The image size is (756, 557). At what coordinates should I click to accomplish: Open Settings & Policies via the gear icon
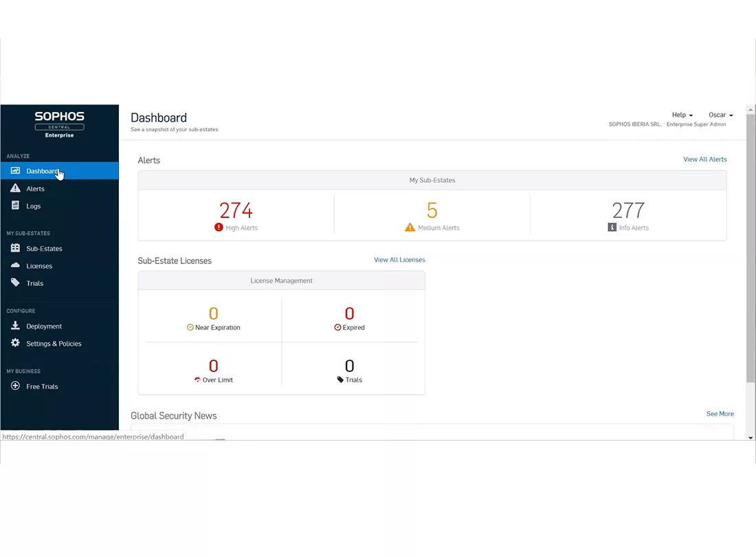pos(15,343)
